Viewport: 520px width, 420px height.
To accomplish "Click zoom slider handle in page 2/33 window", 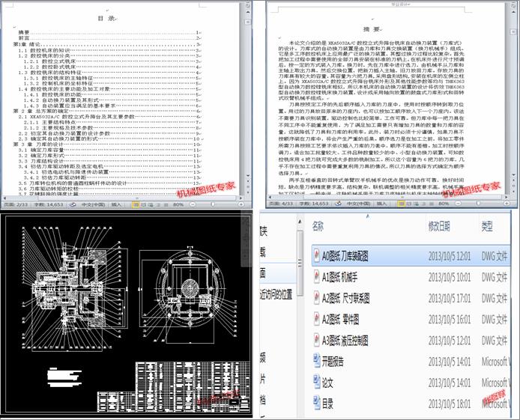I will [213, 204].
